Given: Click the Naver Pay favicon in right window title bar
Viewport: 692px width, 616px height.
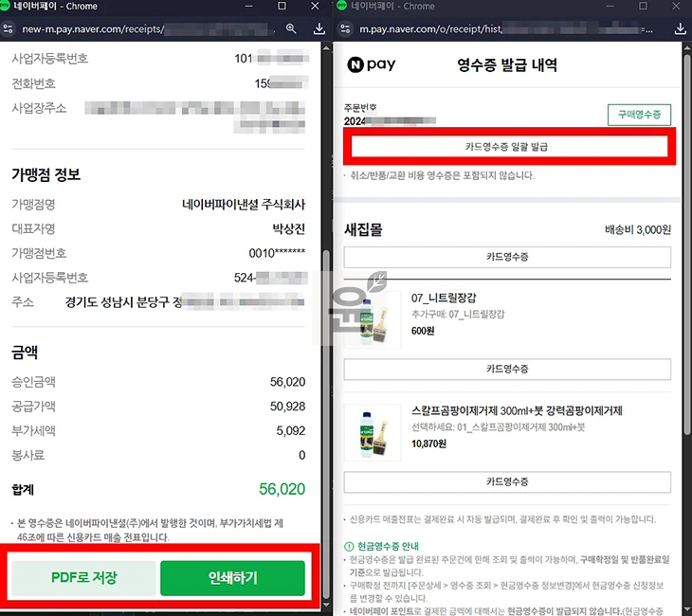Looking at the screenshot, I should [341, 6].
